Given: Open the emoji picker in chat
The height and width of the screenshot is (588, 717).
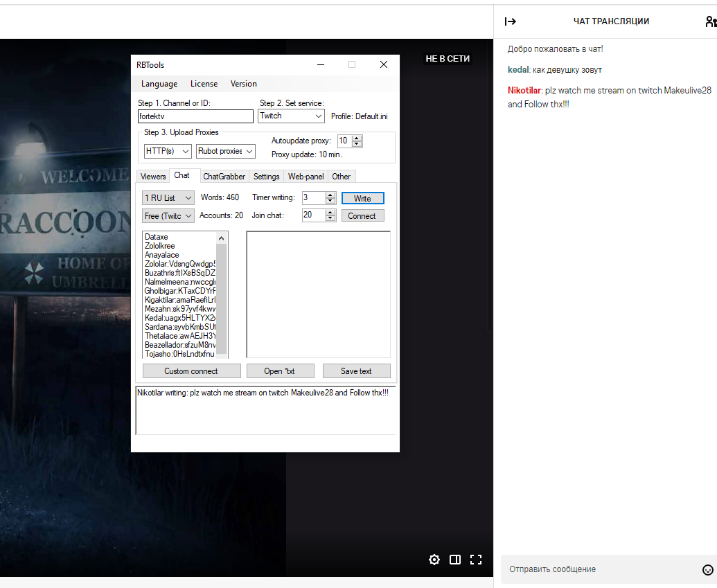Looking at the screenshot, I should click(707, 569).
